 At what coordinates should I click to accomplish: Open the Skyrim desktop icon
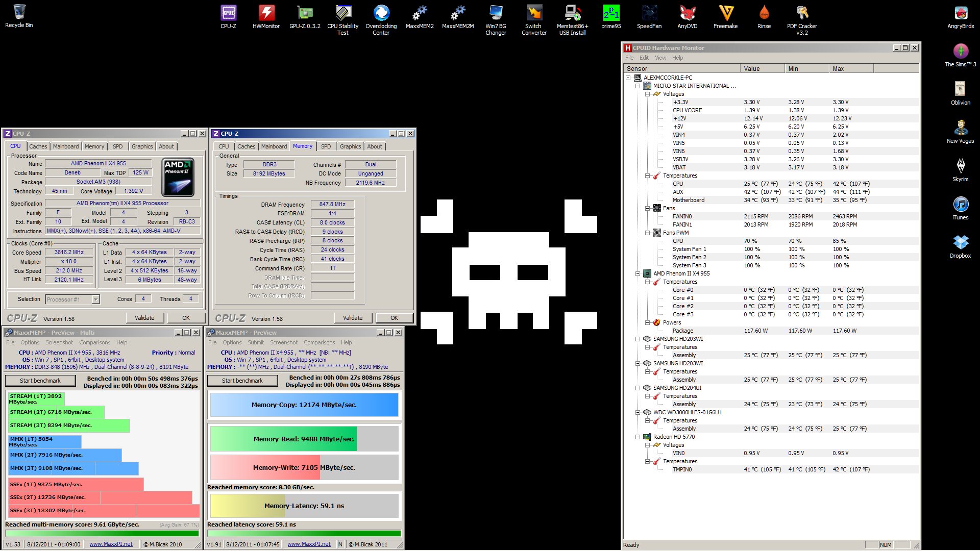tap(961, 169)
